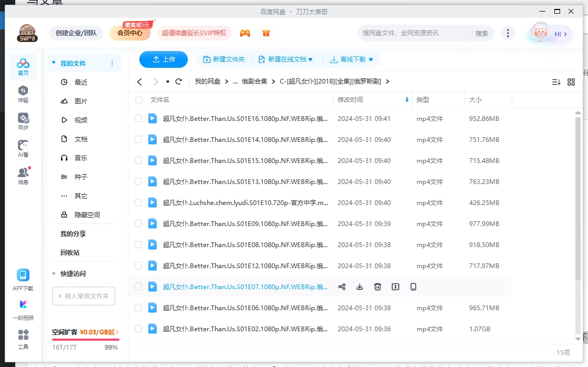588x367 pixels.
Task: Delete S01E07 with the trash icon
Action: point(377,287)
